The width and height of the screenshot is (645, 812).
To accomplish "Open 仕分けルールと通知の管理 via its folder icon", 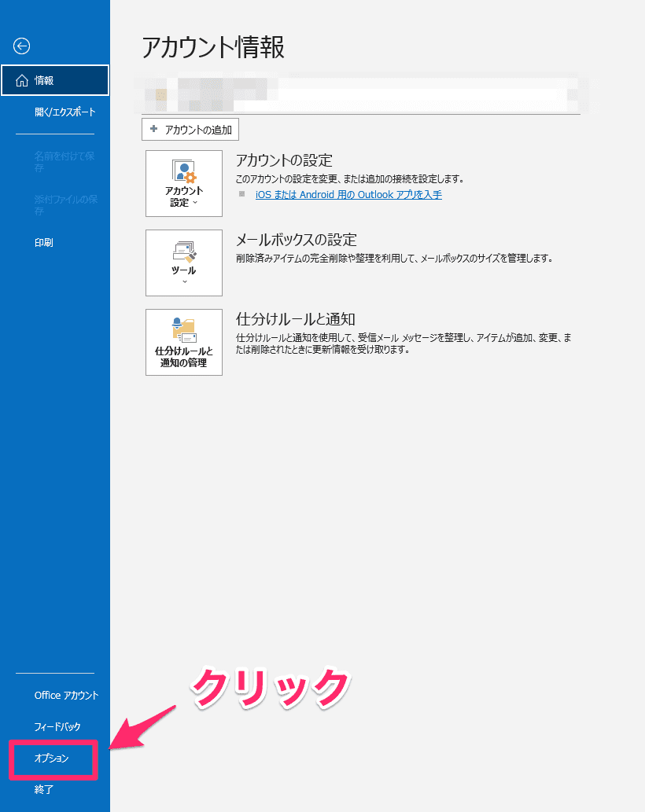I will [x=183, y=329].
